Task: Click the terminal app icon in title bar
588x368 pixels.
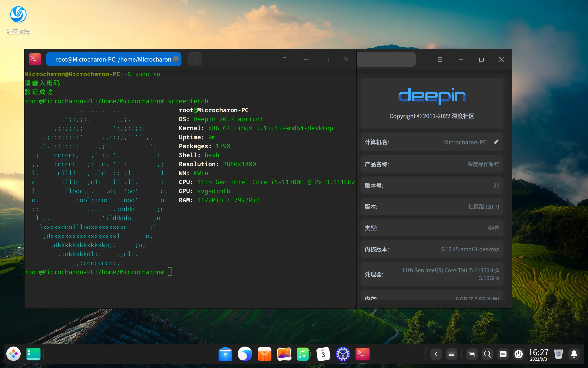Action: [x=35, y=59]
